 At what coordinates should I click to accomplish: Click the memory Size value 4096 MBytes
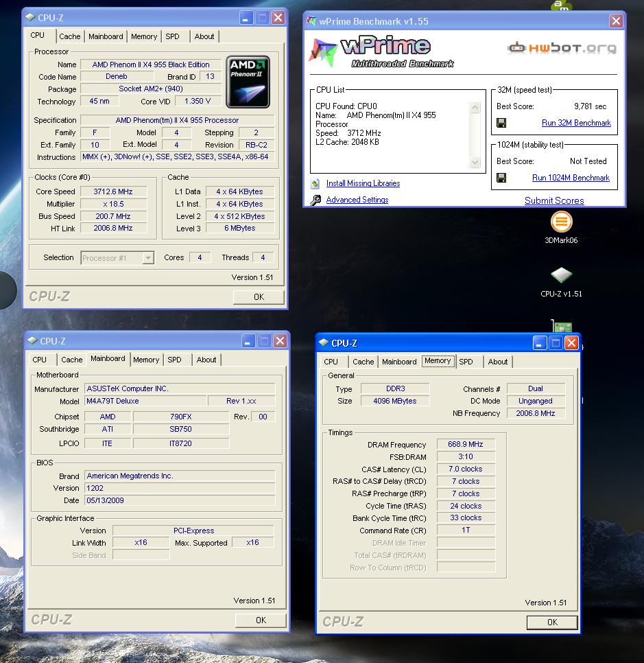(x=395, y=401)
